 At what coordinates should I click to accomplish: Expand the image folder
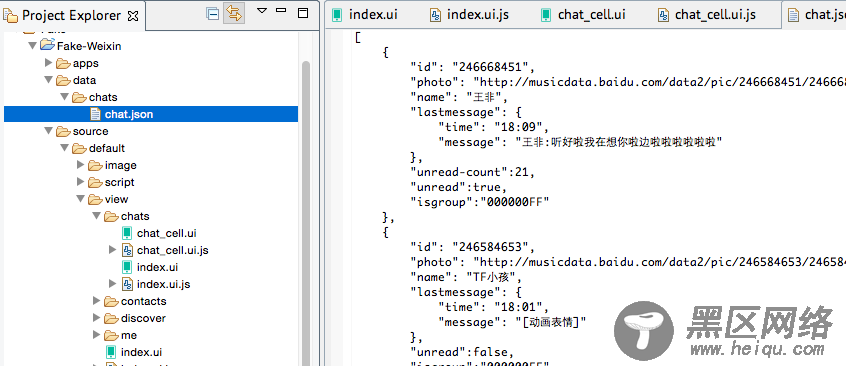coord(81,165)
